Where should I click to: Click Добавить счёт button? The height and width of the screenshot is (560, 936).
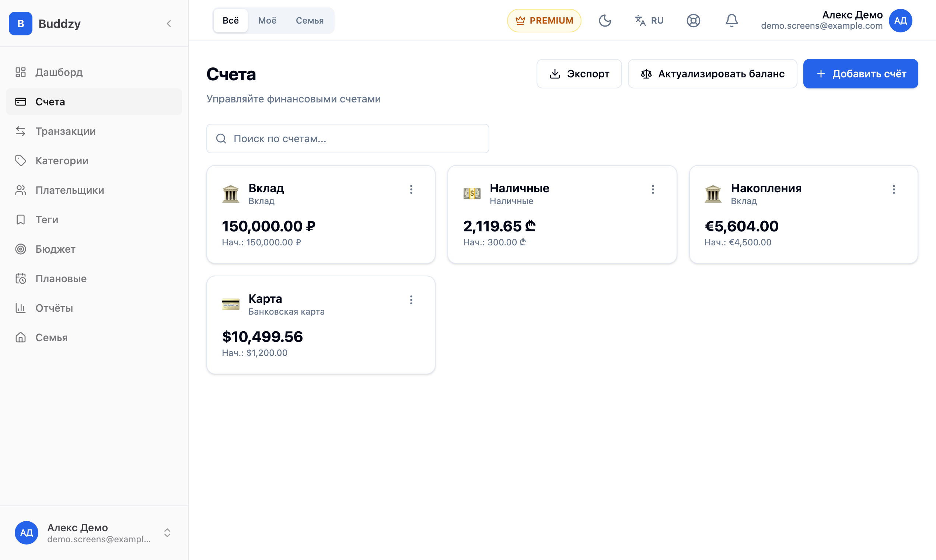860,74
